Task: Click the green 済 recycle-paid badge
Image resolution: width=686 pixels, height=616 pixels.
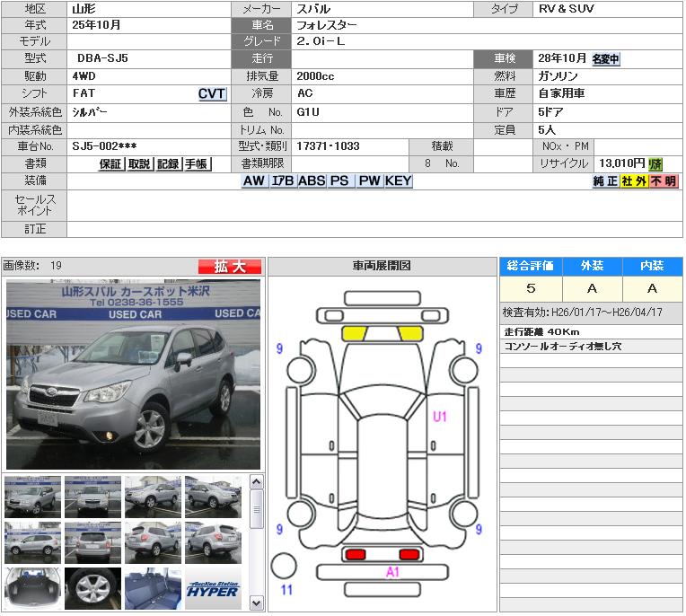Action: tap(655, 164)
